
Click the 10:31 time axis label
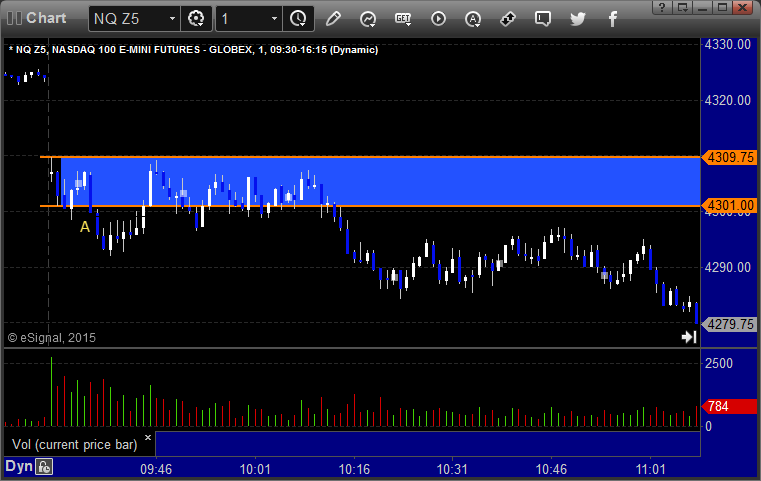point(452,469)
